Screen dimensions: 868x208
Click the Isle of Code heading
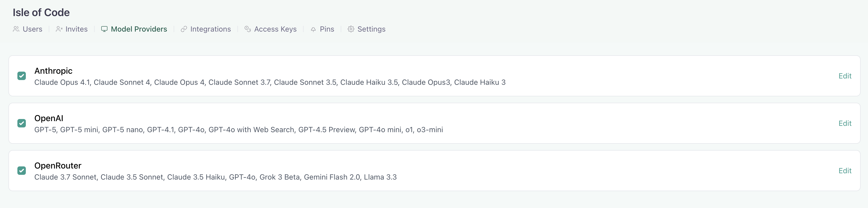(41, 12)
